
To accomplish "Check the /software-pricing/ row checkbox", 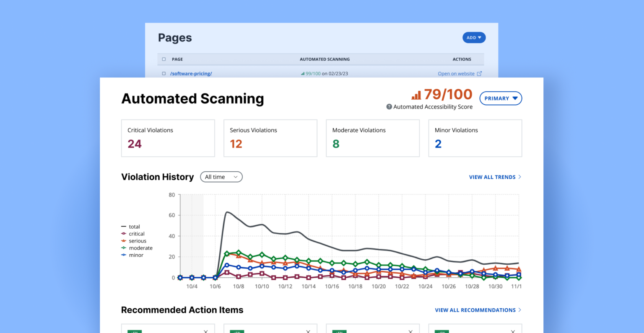I will 164,73.
